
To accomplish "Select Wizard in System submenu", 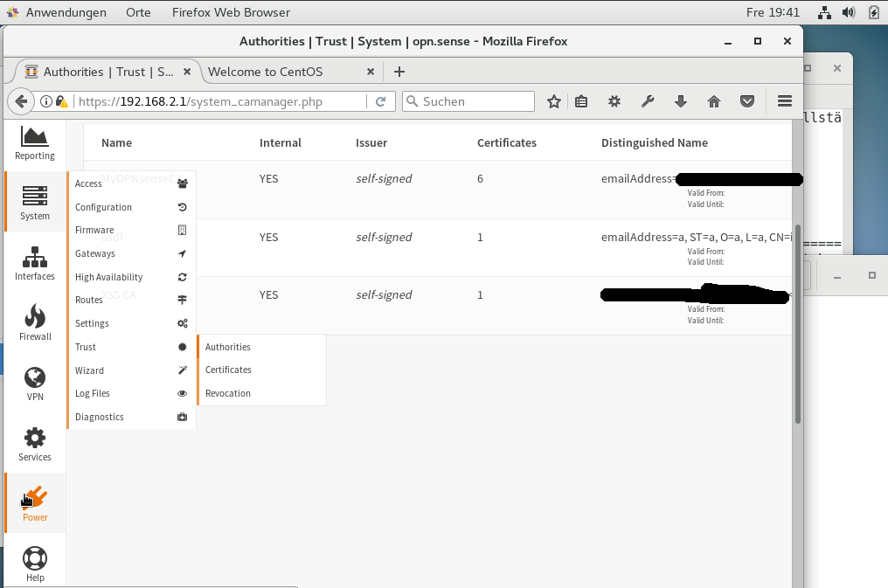I will 131,370.
